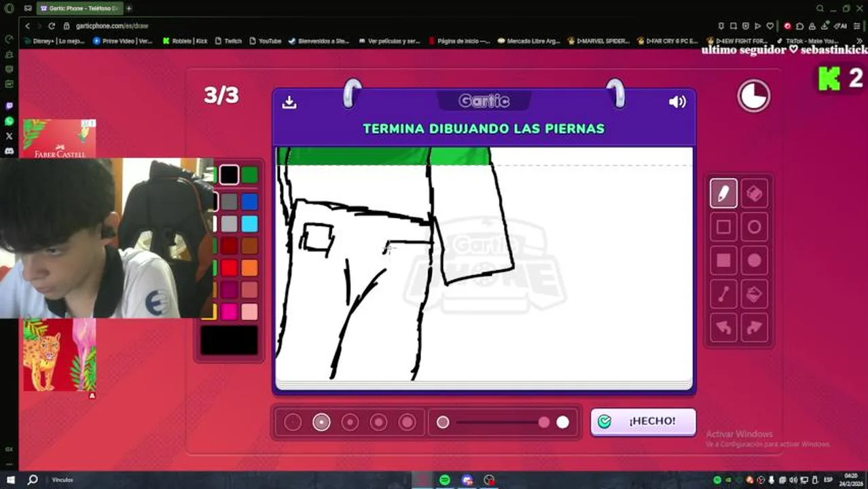This screenshot has height=489, width=868.
Task: Open Windows Start menu
Action: tap(10, 480)
